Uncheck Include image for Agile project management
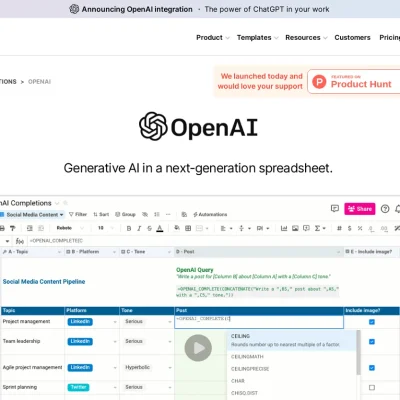The height and width of the screenshot is (400, 400). (372, 368)
